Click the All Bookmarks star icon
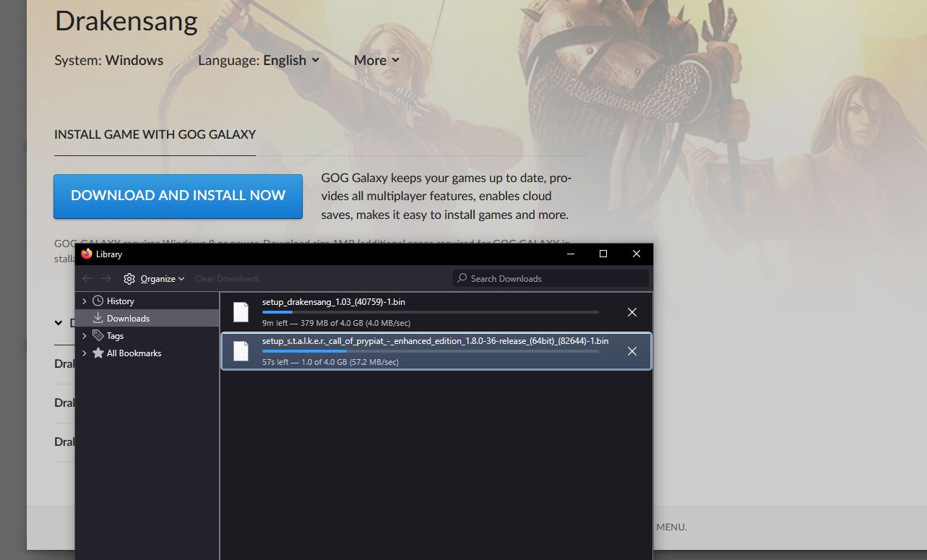The height and width of the screenshot is (560, 927). click(98, 353)
